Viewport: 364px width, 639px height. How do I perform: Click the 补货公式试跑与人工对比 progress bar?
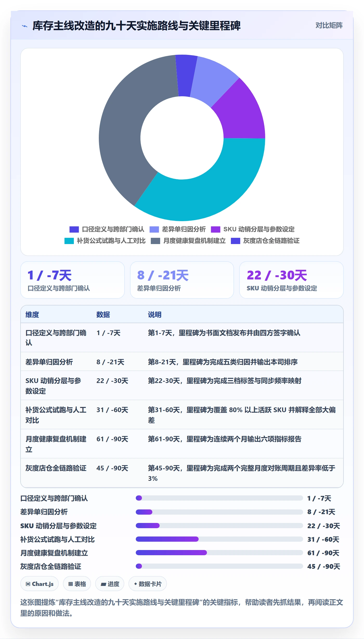(x=219, y=539)
